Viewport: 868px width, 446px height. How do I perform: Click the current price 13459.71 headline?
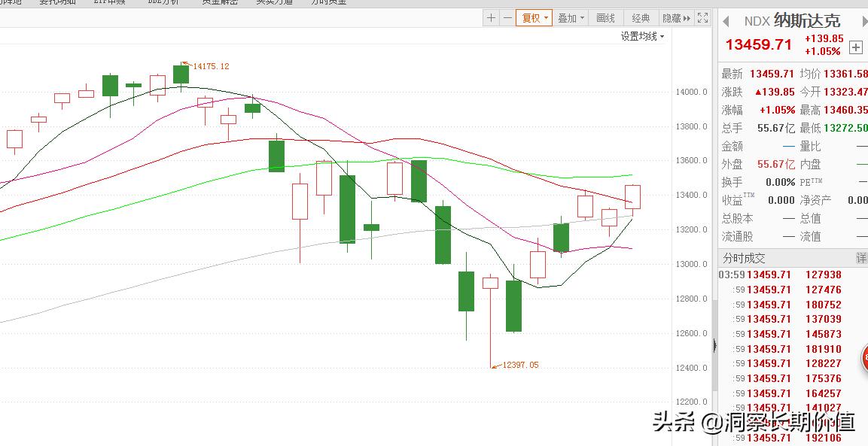(x=758, y=44)
